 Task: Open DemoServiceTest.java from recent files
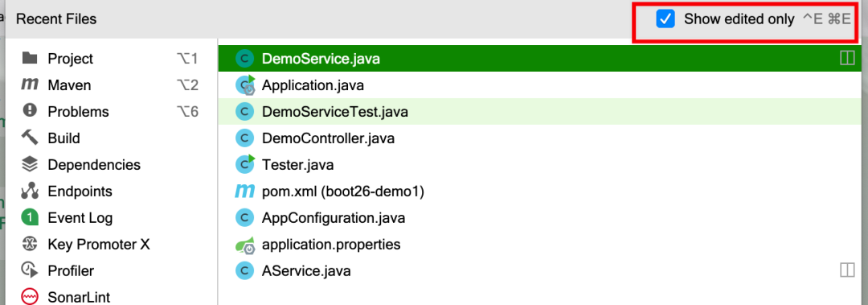coord(540,112)
